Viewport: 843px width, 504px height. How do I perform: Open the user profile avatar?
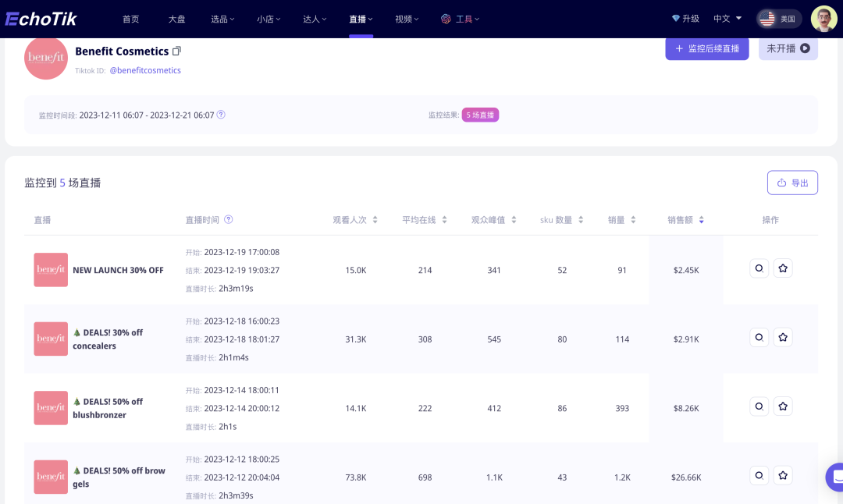pyautogui.click(x=823, y=19)
